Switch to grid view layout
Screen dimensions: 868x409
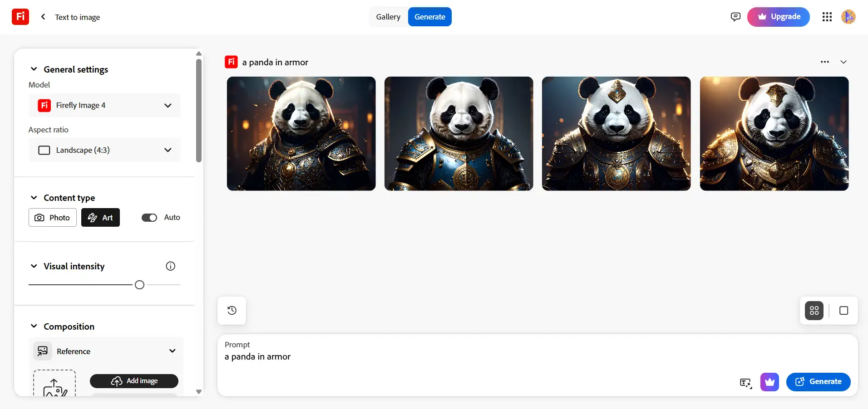[x=814, y=311]
